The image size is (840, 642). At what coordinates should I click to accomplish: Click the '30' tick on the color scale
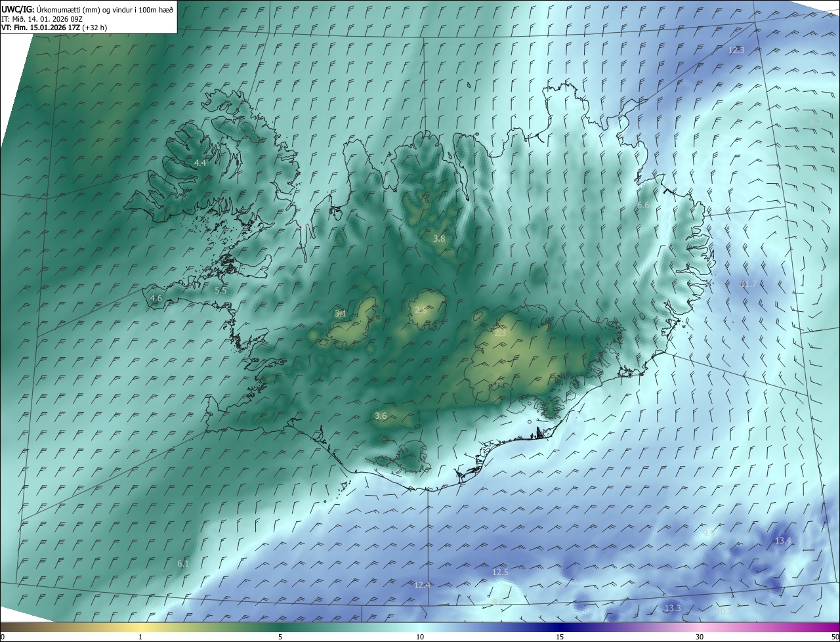pyautogui.click(x=700, y=637)
